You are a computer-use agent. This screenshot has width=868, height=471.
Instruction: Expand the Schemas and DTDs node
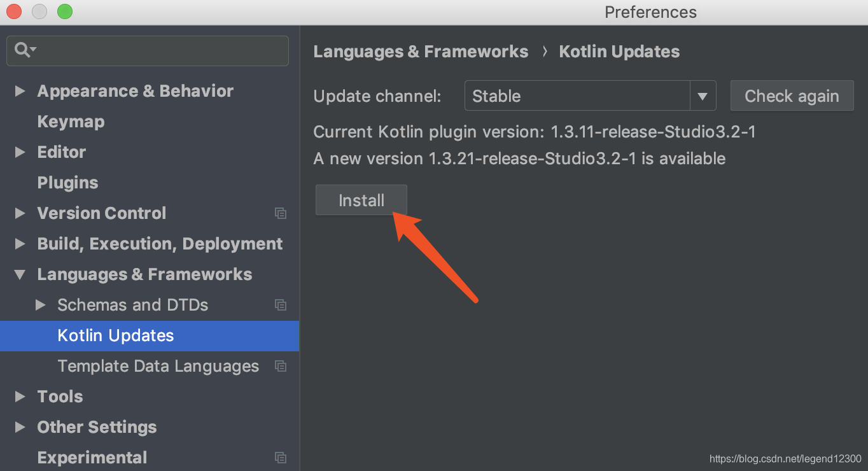coord(41,305)
